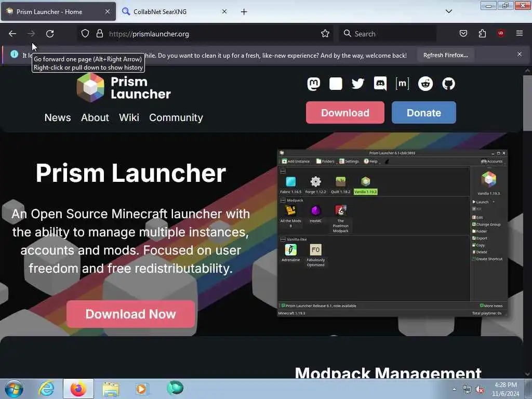Click the blue Donate button
Screen dimensions: 532x399
[424, 112]
